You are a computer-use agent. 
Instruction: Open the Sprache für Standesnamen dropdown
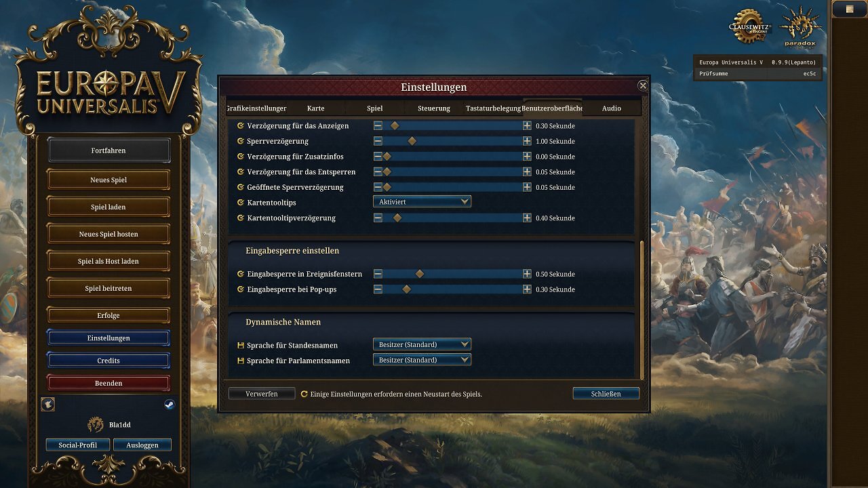[x=422, y=344]
